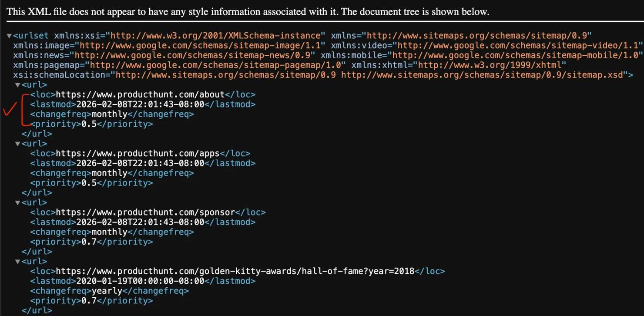The image size is (644, 316).
Task: Click the about page's 0.5 priority value
Action: [x=89, y=124]
